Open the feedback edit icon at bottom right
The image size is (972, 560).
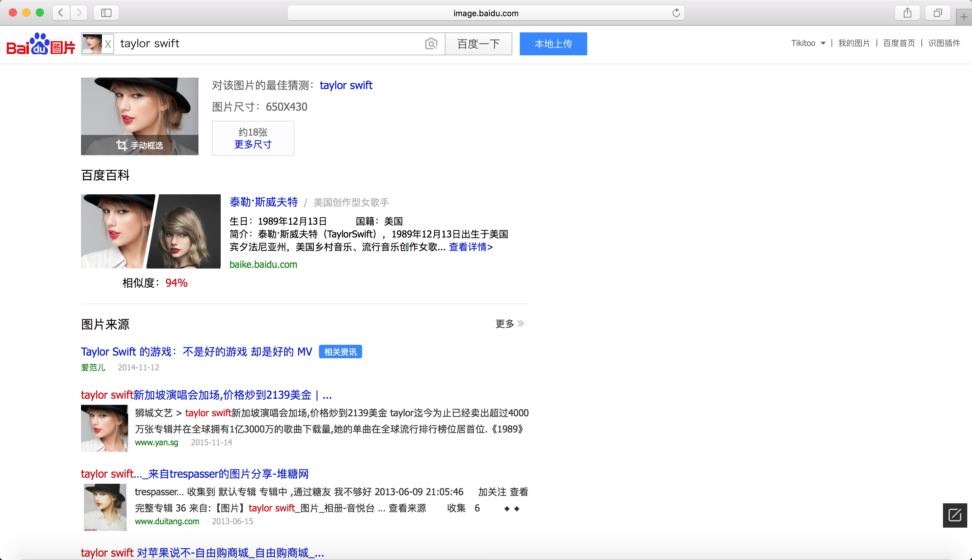coord(955,515)
